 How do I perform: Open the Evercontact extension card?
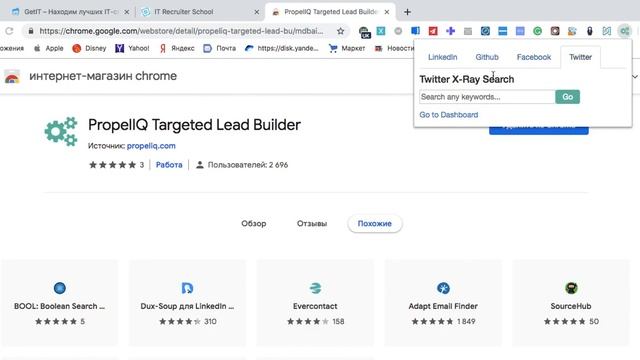click(315, 303)
